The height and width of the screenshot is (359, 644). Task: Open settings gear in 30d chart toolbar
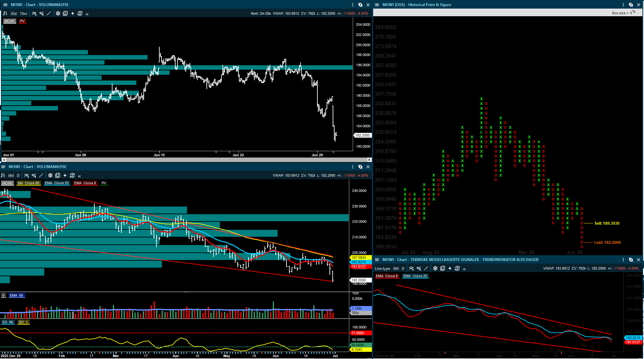click(x=58, y=13)
